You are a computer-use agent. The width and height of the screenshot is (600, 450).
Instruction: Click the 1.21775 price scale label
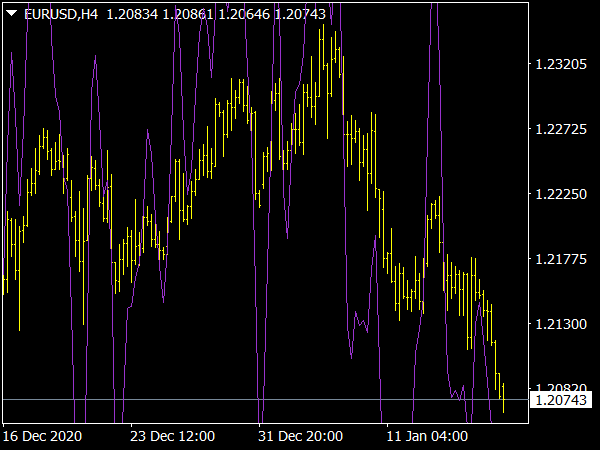(x=561, y=259)
